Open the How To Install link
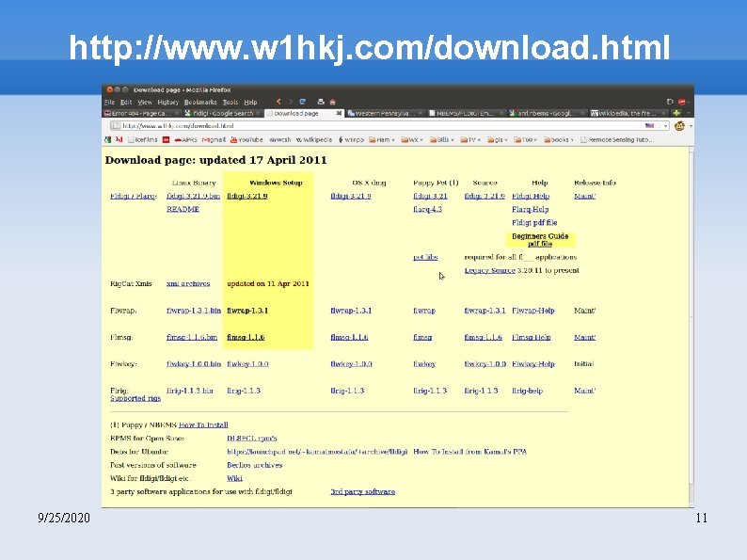Viewport: 747px width, 560px height. pyautogui.click(x=203, y=424)
